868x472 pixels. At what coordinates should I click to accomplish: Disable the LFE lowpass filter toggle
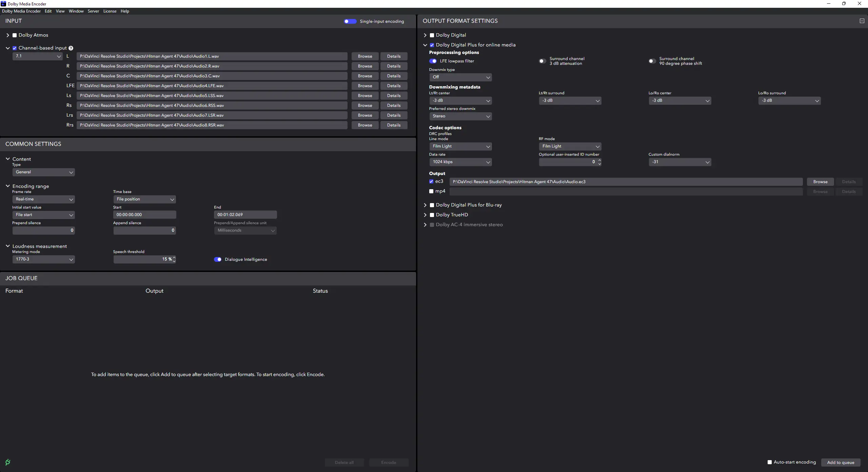point(433,61)
